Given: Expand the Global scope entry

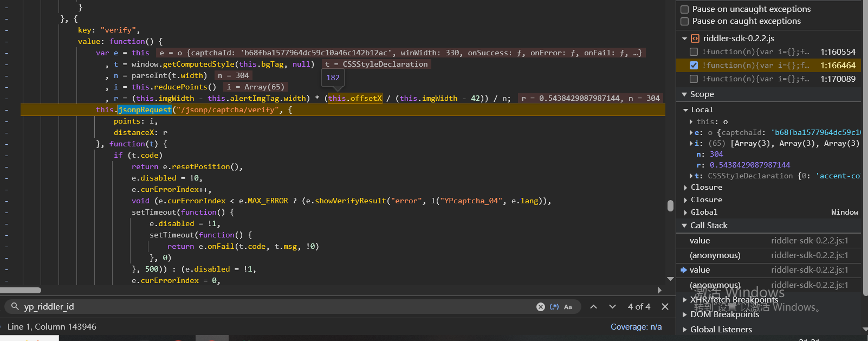Looking at the screenshot, I should click(x=686, y=213).
